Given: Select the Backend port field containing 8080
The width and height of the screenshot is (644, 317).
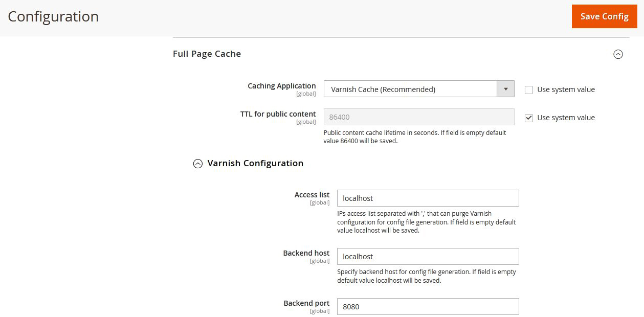Looking at the screenshot, I should point(428,307).
